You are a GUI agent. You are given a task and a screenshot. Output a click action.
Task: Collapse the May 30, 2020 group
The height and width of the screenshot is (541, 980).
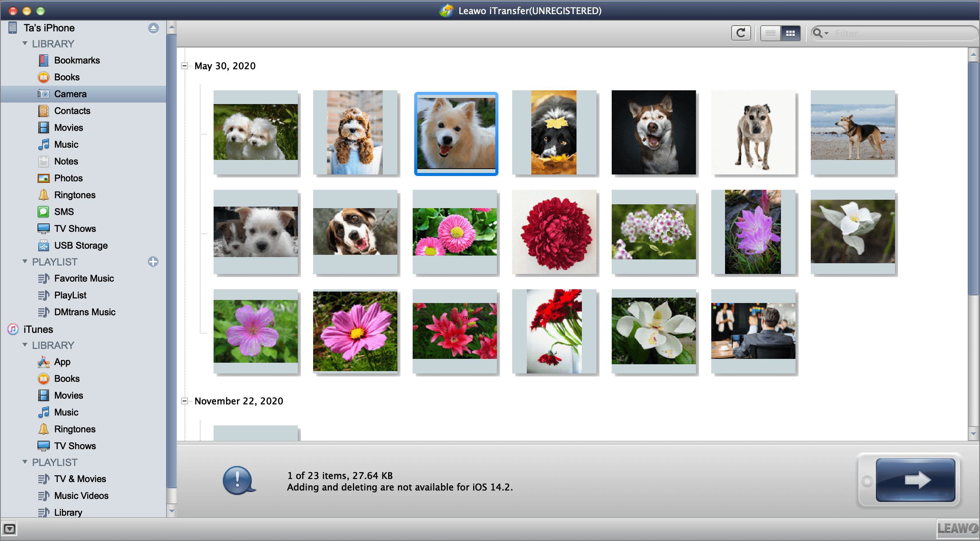click(x=185, y=66)
